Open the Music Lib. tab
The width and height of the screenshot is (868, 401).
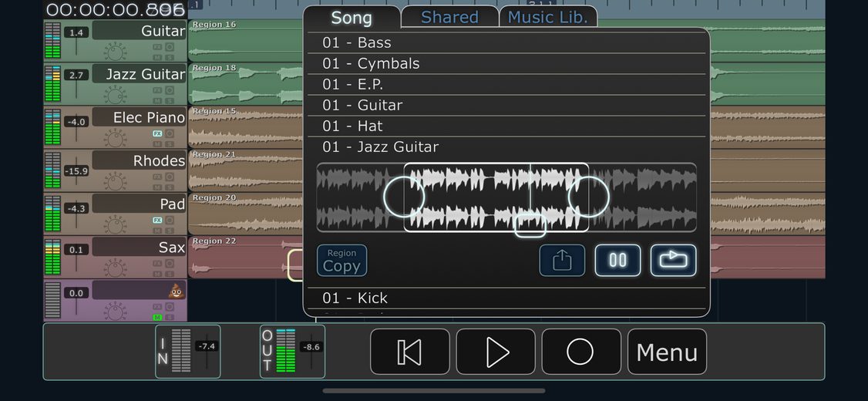pyautogui.click(x=548, y=17)
